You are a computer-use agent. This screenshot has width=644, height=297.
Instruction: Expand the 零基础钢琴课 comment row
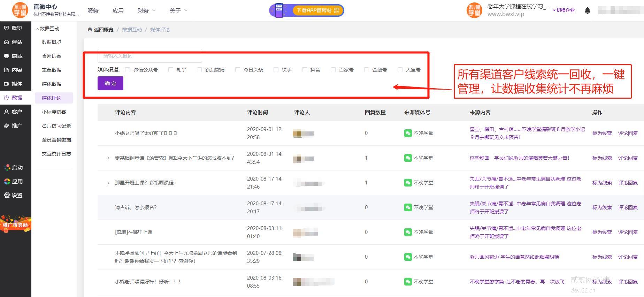[x=108, y=158]
